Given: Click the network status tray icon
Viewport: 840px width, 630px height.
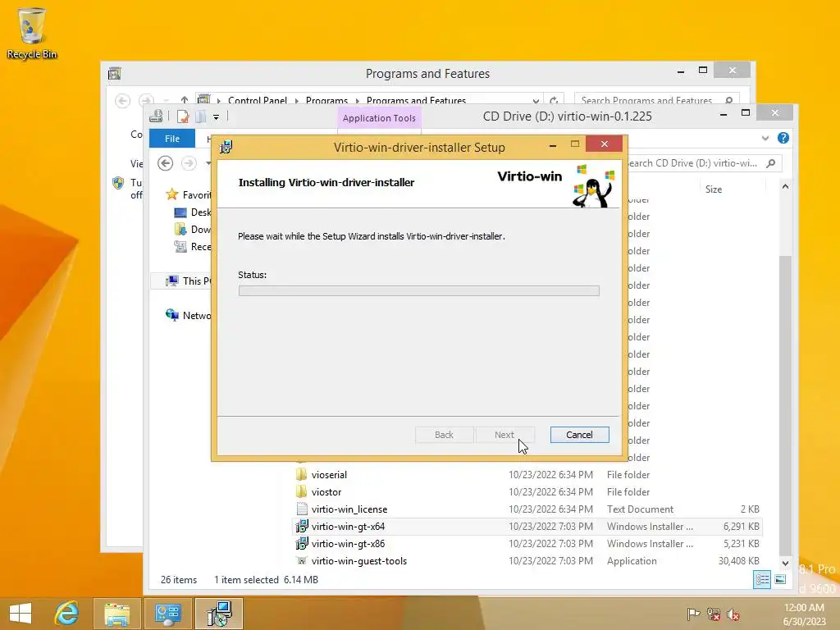Looking at the screenshot, I should click(x=714, y=614).
